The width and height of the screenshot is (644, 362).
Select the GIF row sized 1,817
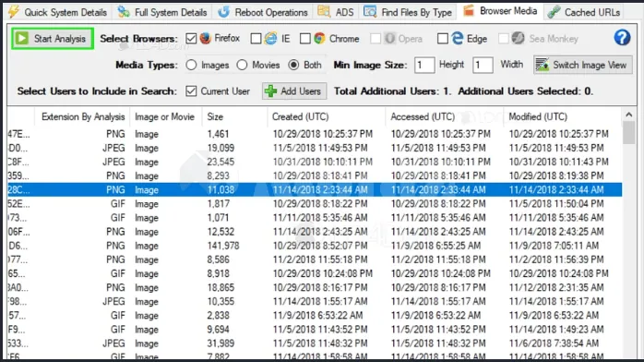tap(315, 204)
